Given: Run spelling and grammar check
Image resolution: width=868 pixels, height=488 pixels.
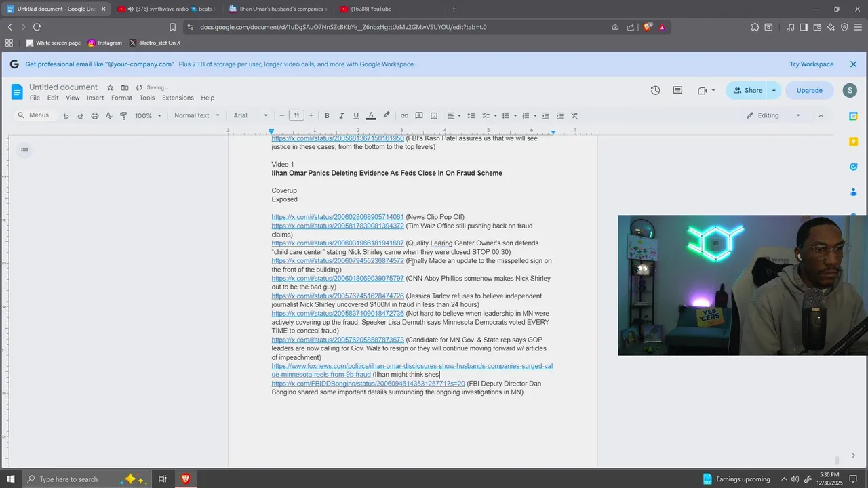Looking at the screenshot, I should click(109, 116).
